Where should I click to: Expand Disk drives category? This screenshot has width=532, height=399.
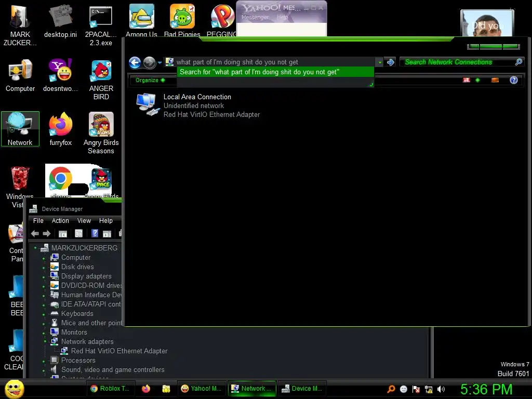[44, 268]
